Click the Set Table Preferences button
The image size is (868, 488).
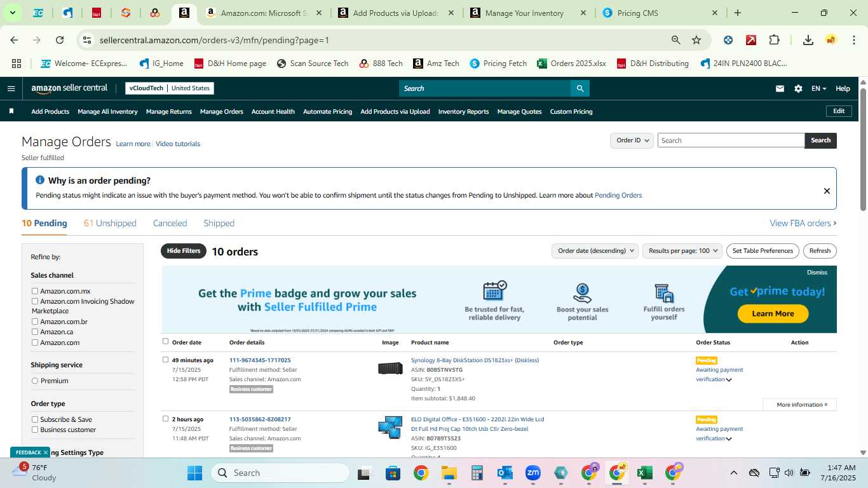click(x=763, y=251)
